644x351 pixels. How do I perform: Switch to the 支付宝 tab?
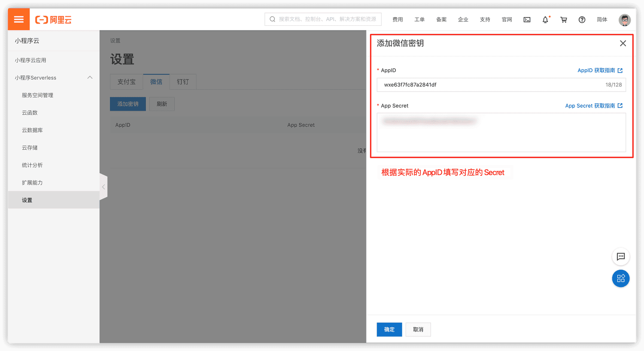127,82
